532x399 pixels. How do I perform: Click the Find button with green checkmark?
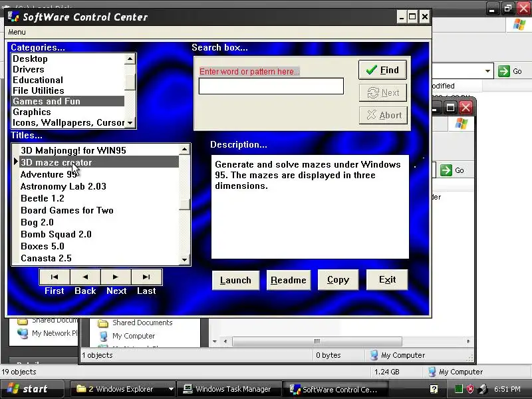(x=383, y=70)
